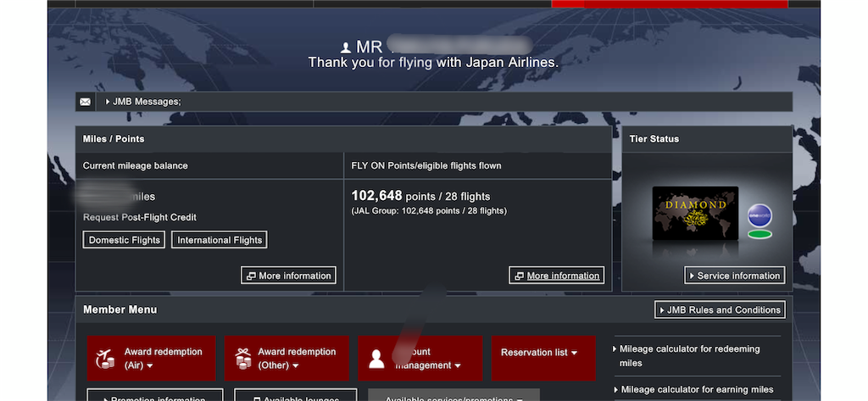Click the gift icon on Award redemption (Other)
This screenshot has height=401, width=868.
coord(243,359)
